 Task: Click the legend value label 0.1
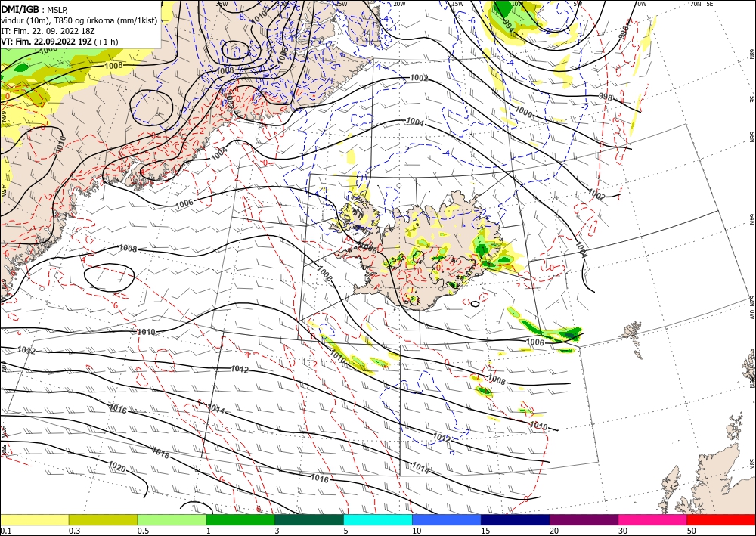[x=5, y=531]
